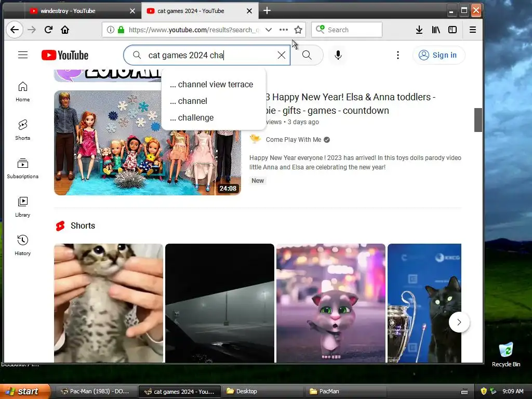The height and width of the screenshot is (399, 532).
Task: Start voice search with the microphone
Action: pos(338,55)
